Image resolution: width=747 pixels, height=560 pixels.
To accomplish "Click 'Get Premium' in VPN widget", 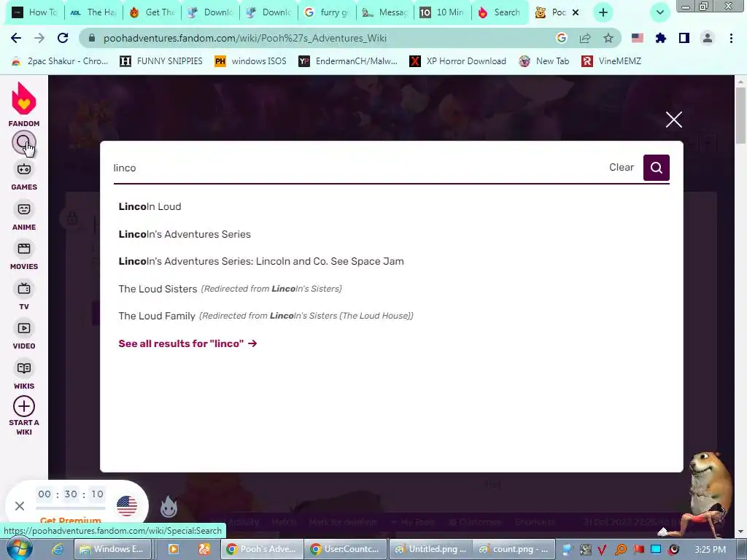I will point(71,520).
